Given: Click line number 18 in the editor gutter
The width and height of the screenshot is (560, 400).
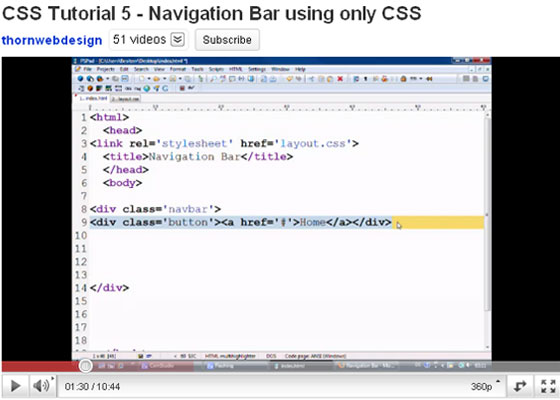Looking at the screenshot, I should [x=81, y=340].
